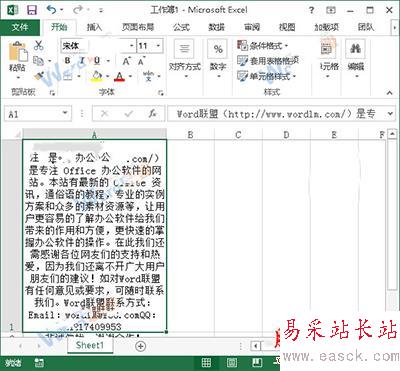Switch to the 加载项 Add-ins tab
400x371 pixels.
click(x=326, y=27)
